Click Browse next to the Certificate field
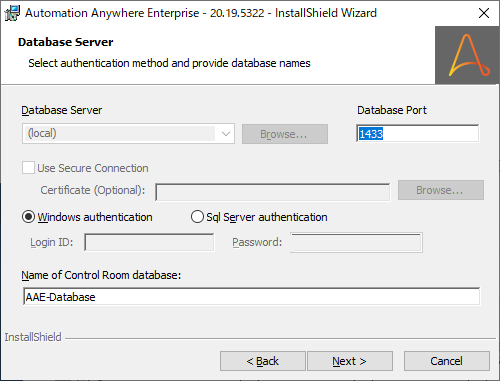The image size is (500, 381). click(x=441, y=190)
